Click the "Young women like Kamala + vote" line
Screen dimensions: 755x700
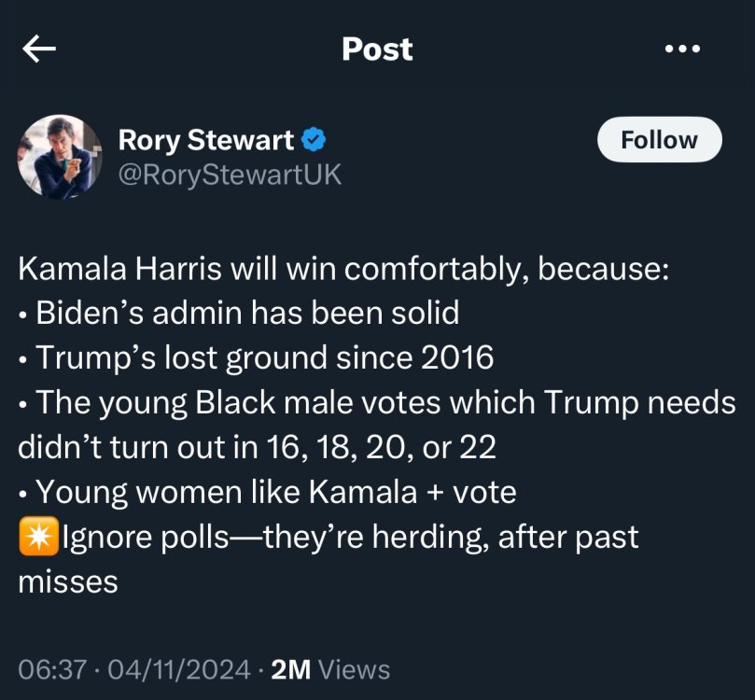tap(275, 492)
